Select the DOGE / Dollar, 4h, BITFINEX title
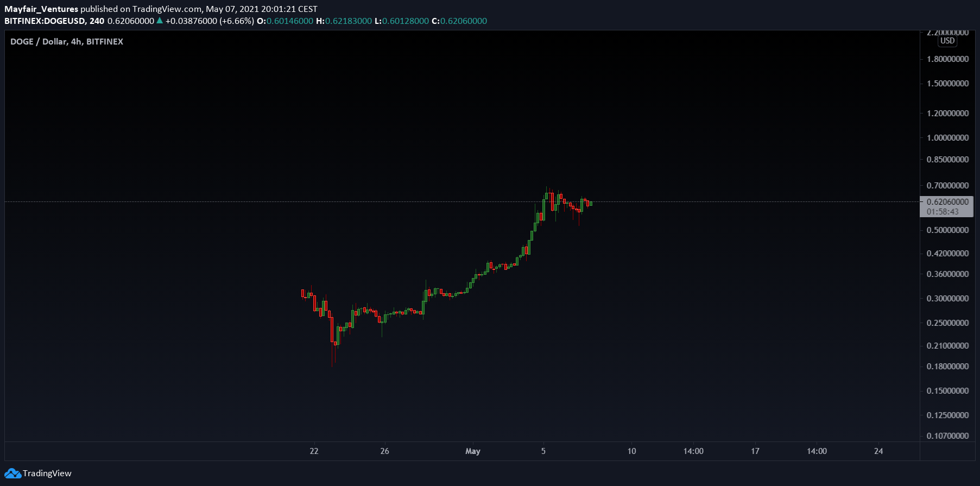 [x=67, y=41]
